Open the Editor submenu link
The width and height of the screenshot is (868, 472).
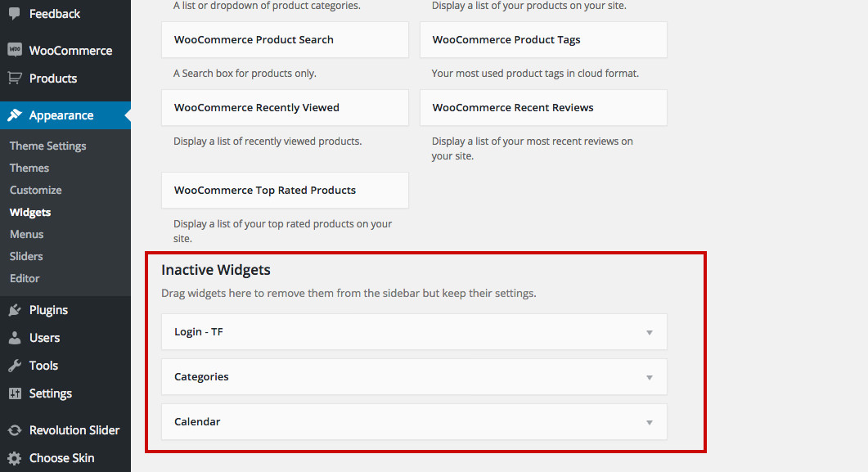click(x=25, y=278)
